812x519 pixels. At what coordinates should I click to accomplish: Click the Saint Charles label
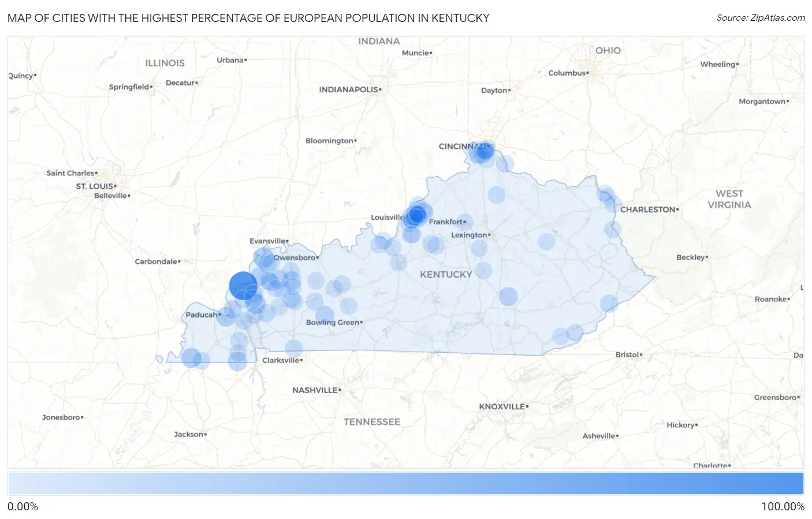[x=70, y=173]
